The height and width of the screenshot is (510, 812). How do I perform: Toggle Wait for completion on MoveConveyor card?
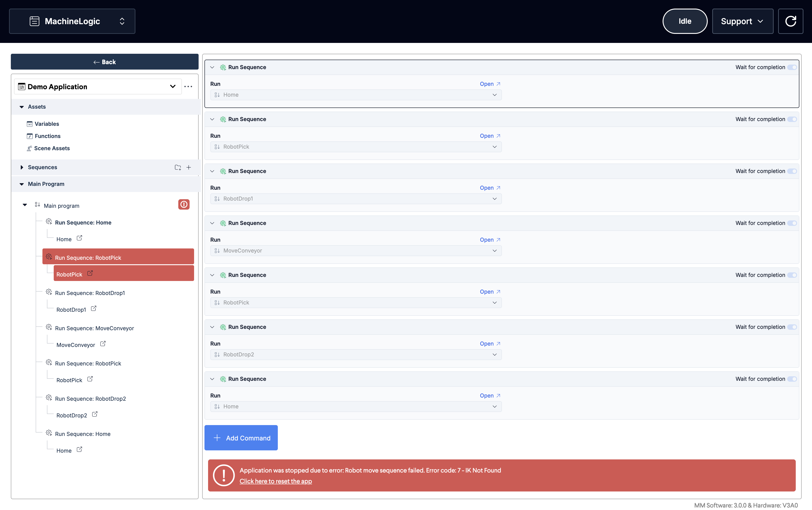click(x=792, y=223)
